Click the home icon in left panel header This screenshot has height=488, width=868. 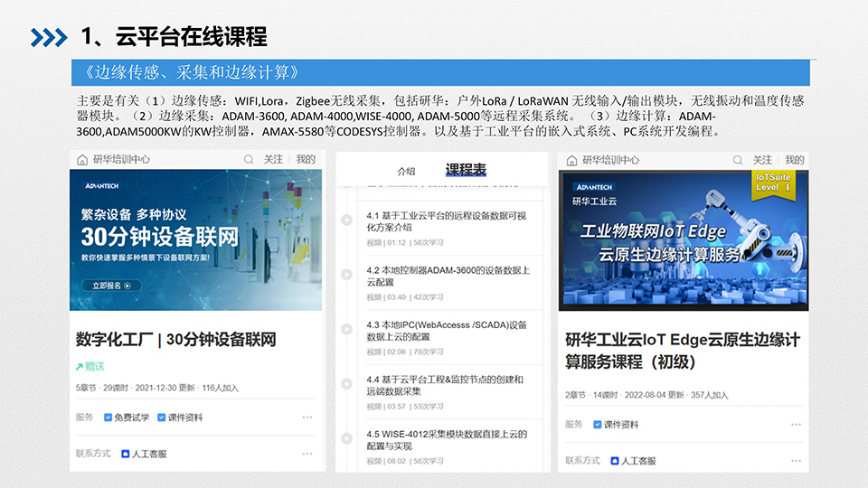[83, 160]
